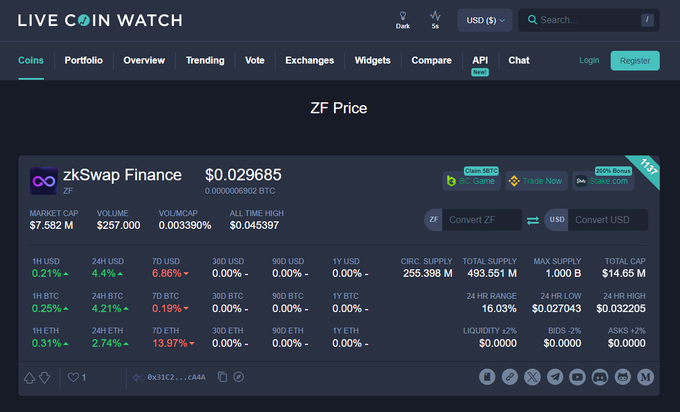The image size is (680, 412).
Task: Open the explorer compass icon
Action: click(x=239, y=377)
